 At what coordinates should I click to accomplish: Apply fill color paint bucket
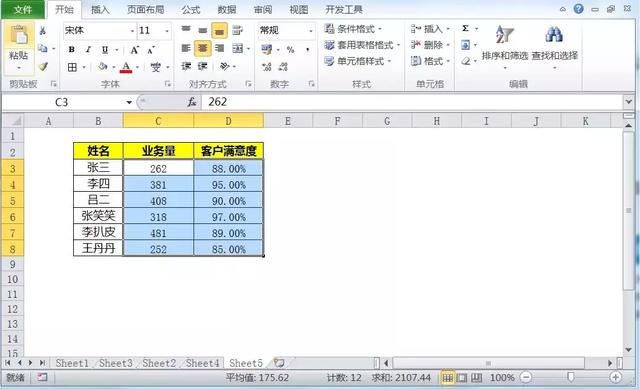coord(103,67)
